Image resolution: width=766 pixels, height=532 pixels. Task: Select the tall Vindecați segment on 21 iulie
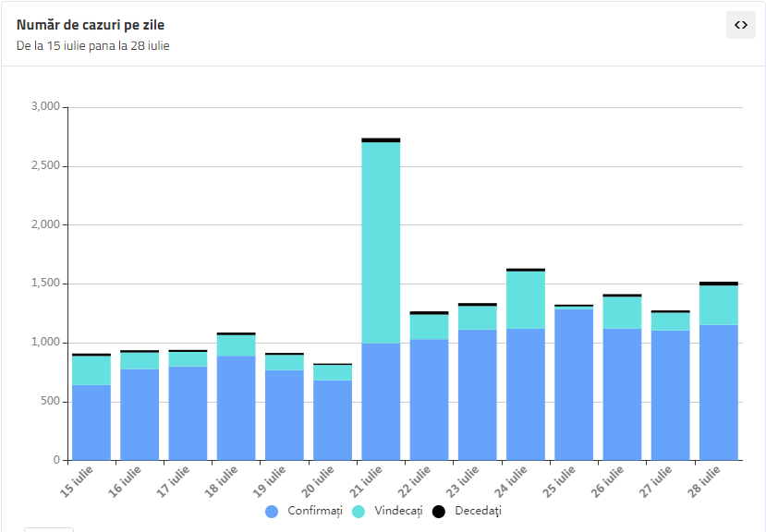[381, 243]
